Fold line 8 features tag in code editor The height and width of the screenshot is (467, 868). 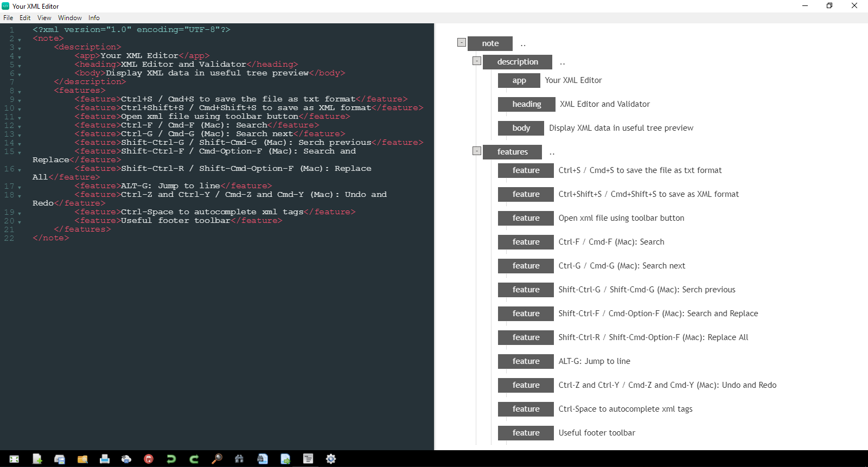20,92
